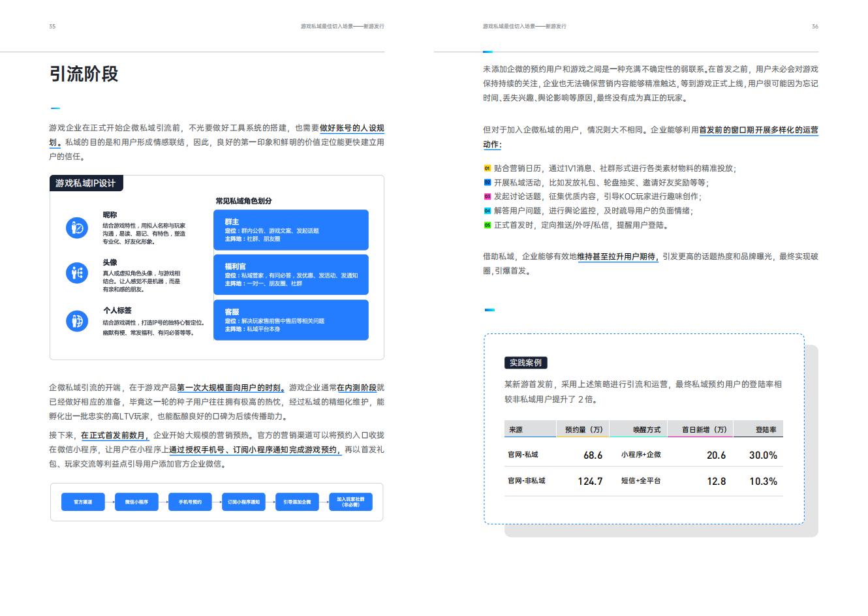Click the 个人标签 bold label

pyautogui.click(x=117, y=311)
